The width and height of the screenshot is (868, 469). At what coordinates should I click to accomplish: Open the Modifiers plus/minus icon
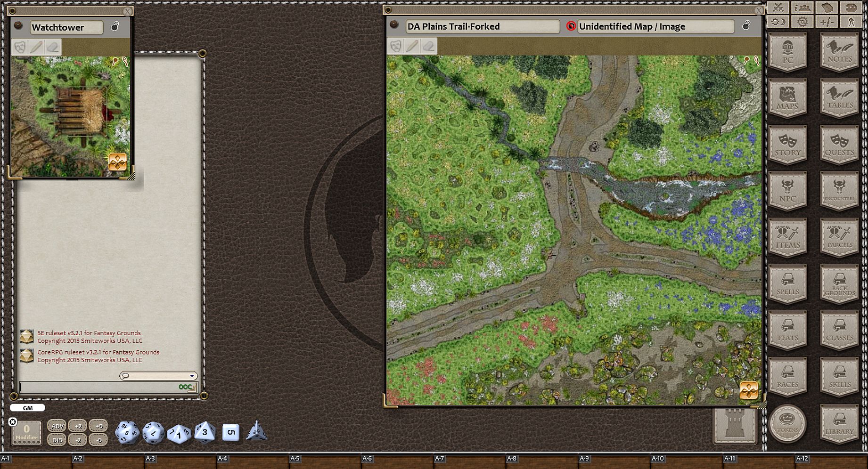pyautogui.click(x=827, y=22)
